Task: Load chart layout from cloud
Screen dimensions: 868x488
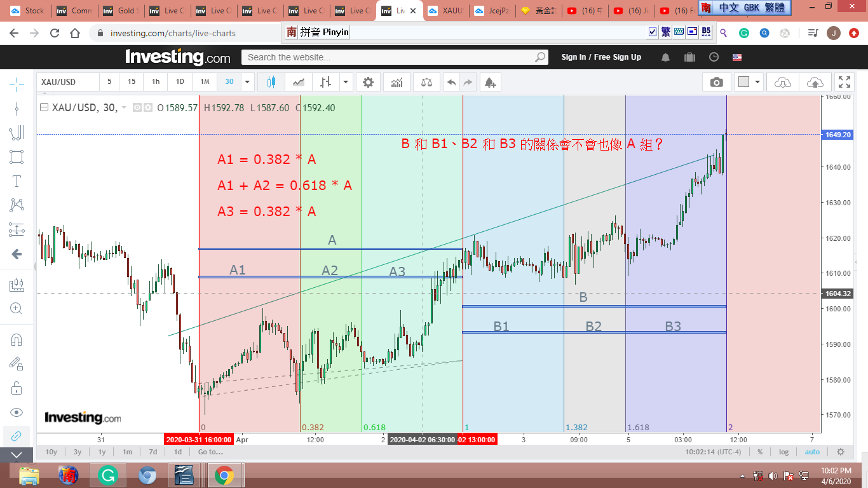Action: 783,82
